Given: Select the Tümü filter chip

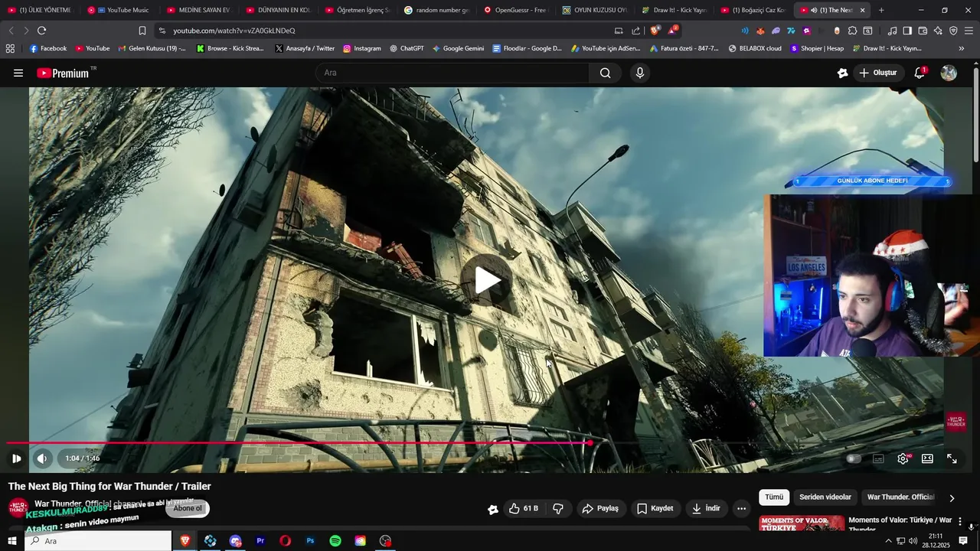Looking at the screenshot, I should point(774,497).
